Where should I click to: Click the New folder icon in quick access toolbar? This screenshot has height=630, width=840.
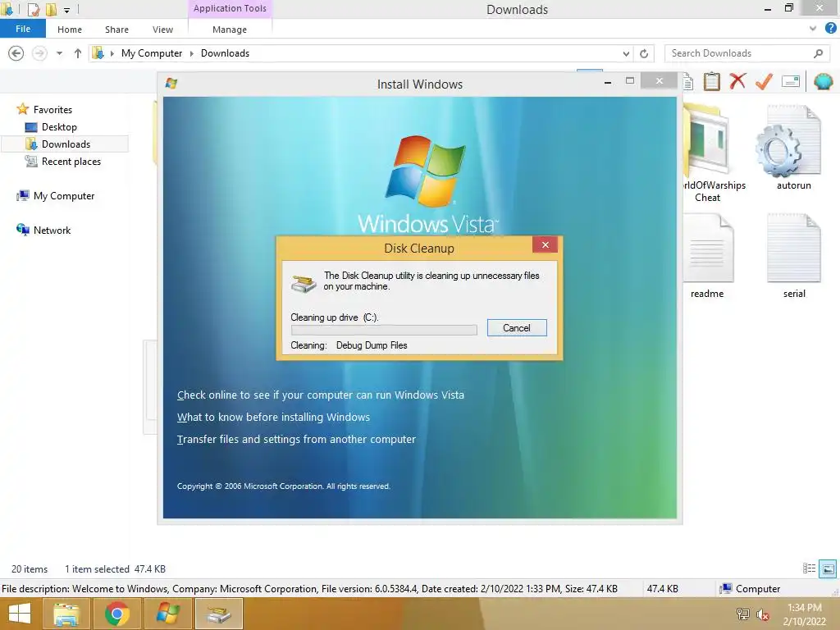click(51, 9)
